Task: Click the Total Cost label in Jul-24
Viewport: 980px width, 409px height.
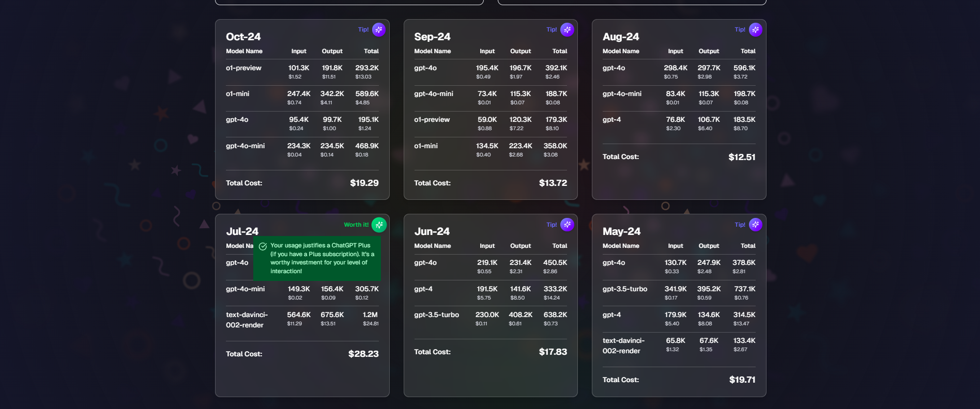Action: pos(244,354)
